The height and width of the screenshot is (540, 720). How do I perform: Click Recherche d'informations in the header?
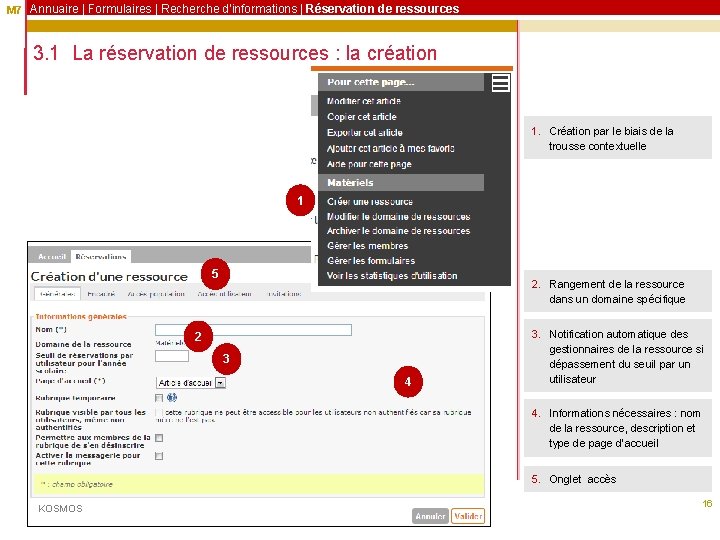[x=229, y=9]
